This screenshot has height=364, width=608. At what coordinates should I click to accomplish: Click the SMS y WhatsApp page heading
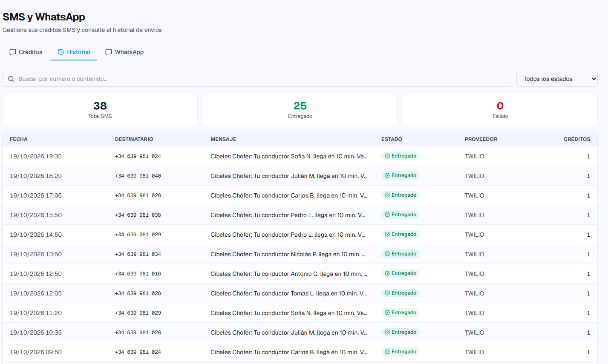click(44, 17)
